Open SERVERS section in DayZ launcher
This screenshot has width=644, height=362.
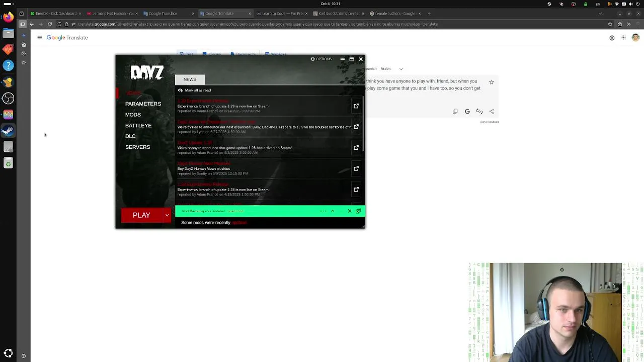137,147
